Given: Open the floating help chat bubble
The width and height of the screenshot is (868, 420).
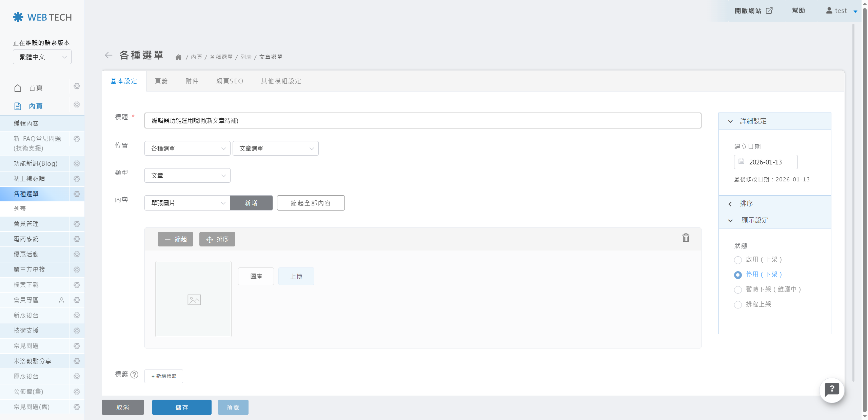Looking at the screenshot, I should (832, 390).
